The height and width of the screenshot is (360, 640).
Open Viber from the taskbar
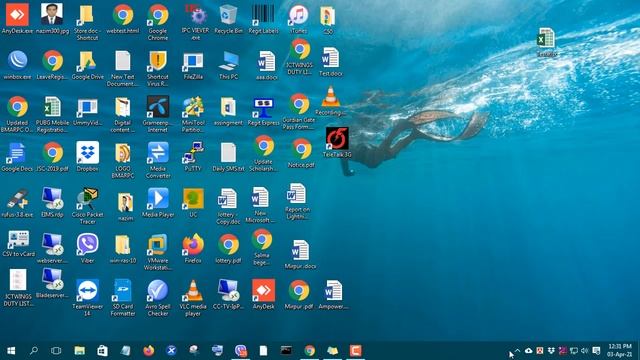point(241,351)
